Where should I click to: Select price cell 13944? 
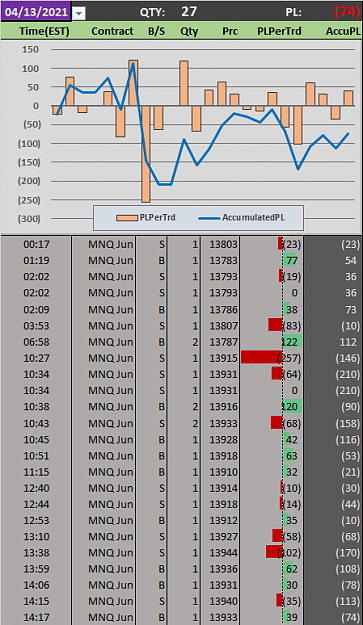pos(220,552)
